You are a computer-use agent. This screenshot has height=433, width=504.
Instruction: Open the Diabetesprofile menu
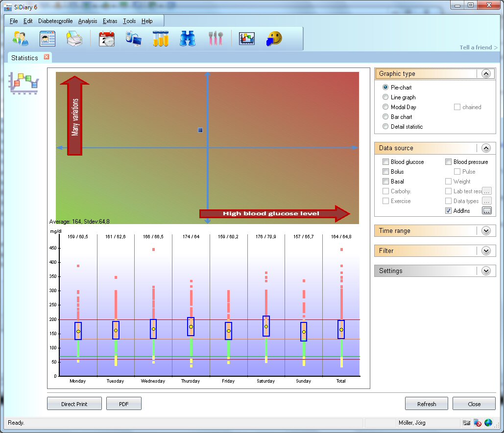(55, 21)
